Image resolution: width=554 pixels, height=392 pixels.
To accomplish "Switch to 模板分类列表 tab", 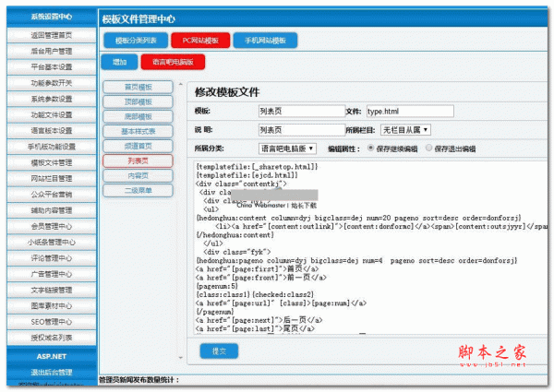I will click(x=136, y=41).
